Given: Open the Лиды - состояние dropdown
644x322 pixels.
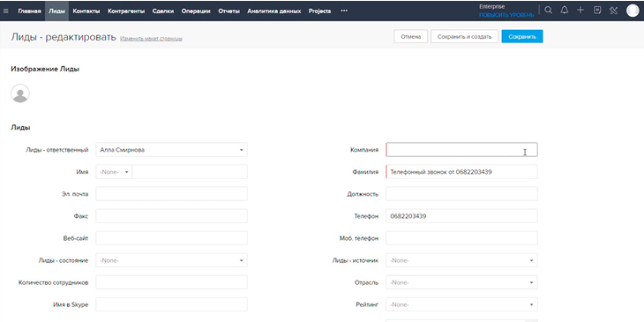Looking at the screenshot, I should [x=171, y=260].
